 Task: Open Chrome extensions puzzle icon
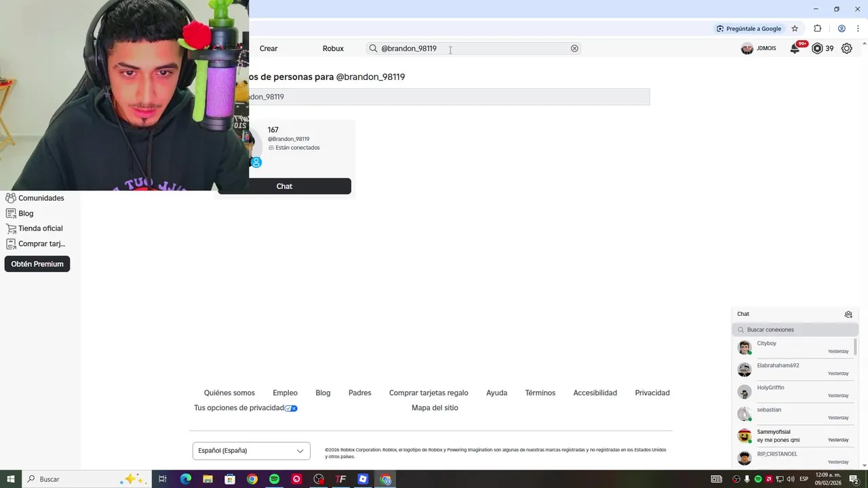(x=817, y=28)
